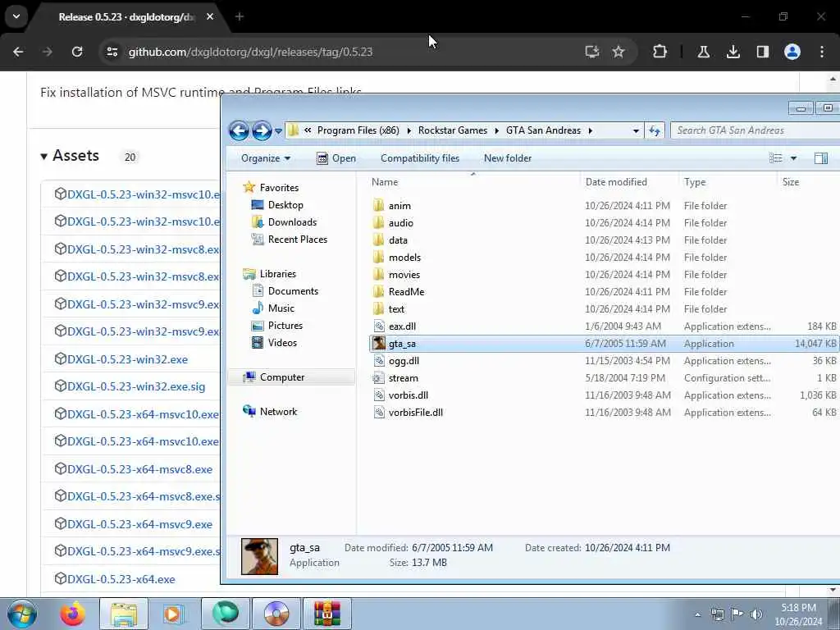Toggle the preview pane icon
This screenshot has height=630, width=840.
click(820, 158)
